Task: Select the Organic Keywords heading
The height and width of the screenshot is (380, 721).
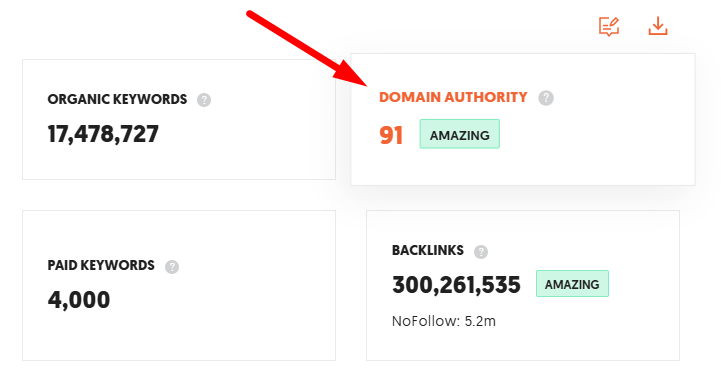Action: click(117, 99)
